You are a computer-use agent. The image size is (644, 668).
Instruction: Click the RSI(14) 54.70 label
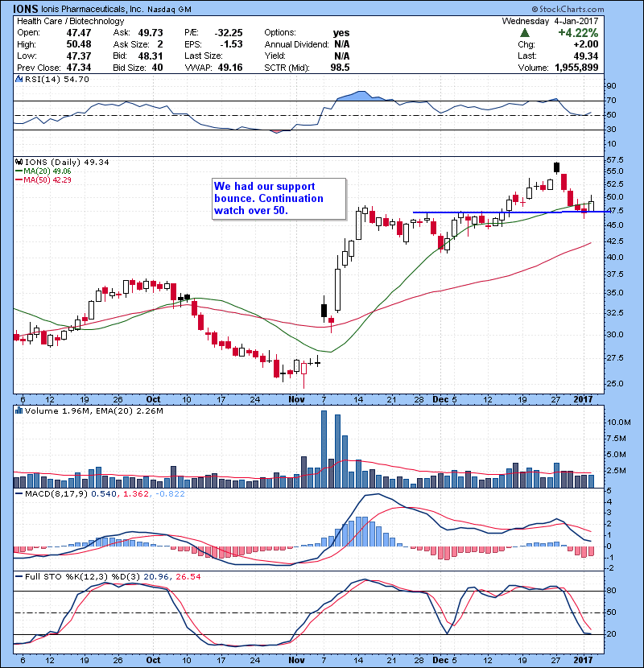pos(57,79)
